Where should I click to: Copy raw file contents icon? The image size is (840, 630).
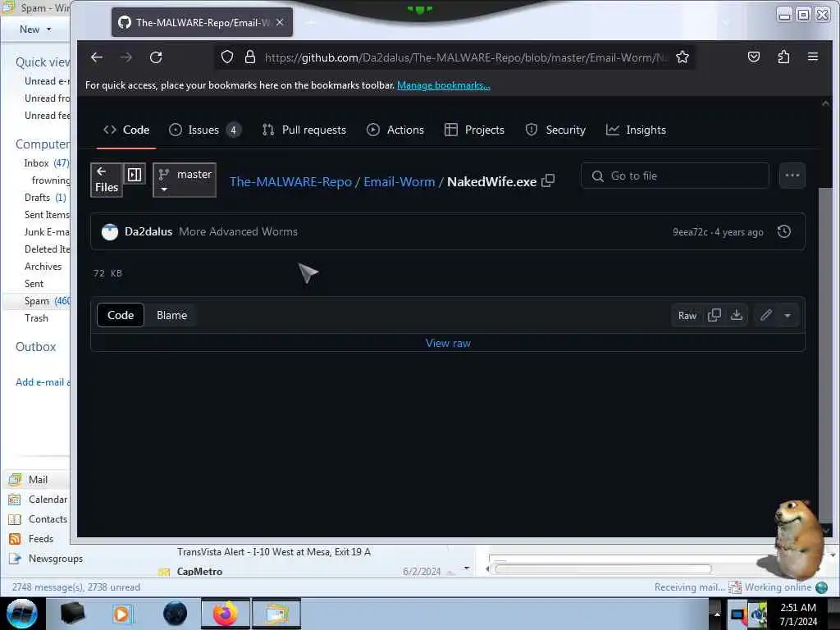click(714, 315)
